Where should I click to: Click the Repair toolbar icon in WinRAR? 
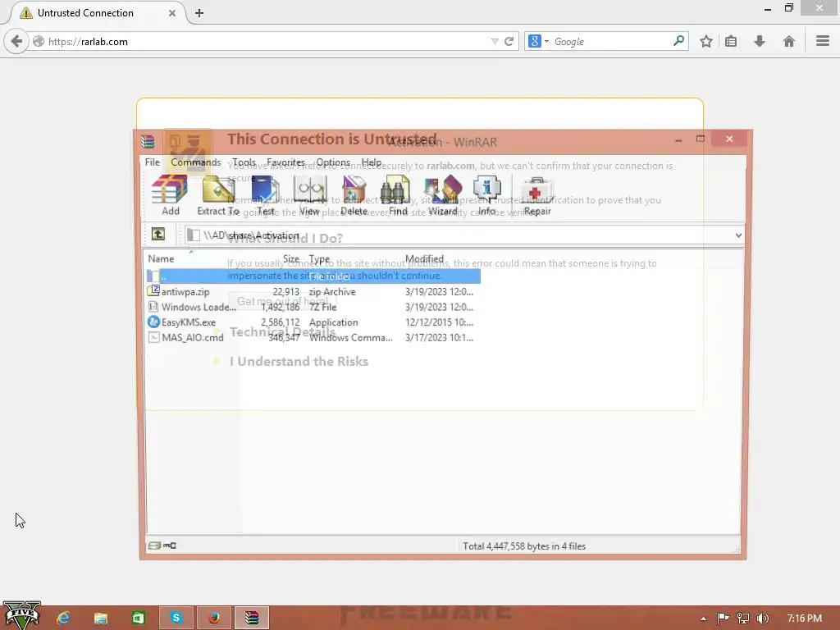pyautogui.click(x=537, y=195)
